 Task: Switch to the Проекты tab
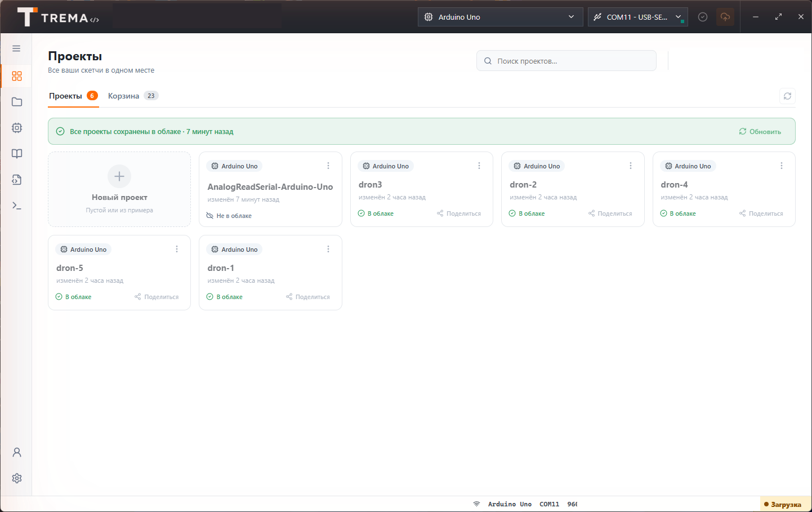pos(73,96)
